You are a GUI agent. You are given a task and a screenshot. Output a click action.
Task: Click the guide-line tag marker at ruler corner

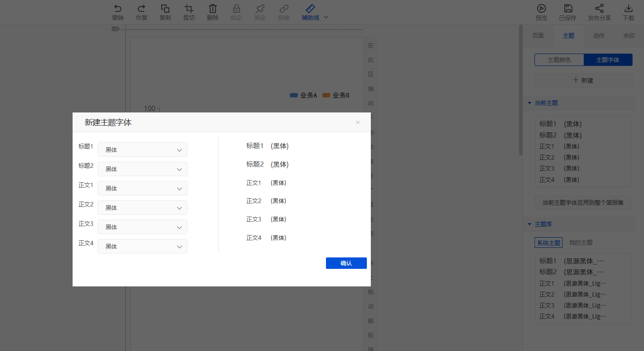click(115, 29)
